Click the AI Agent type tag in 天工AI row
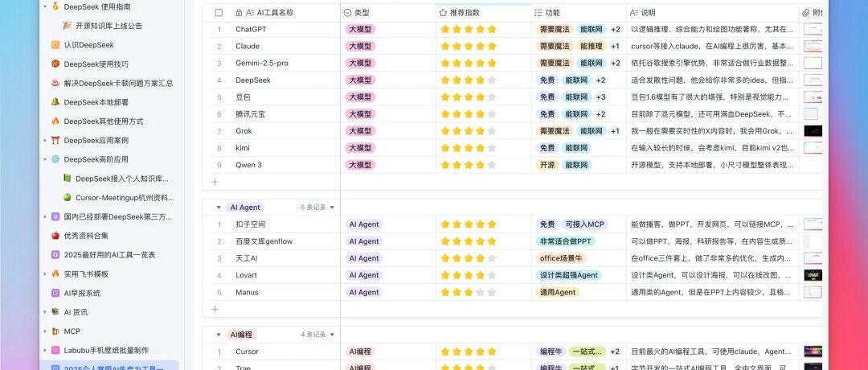Image resolution: width=868 pixels, height=370 pixels. tap(364, 258)
